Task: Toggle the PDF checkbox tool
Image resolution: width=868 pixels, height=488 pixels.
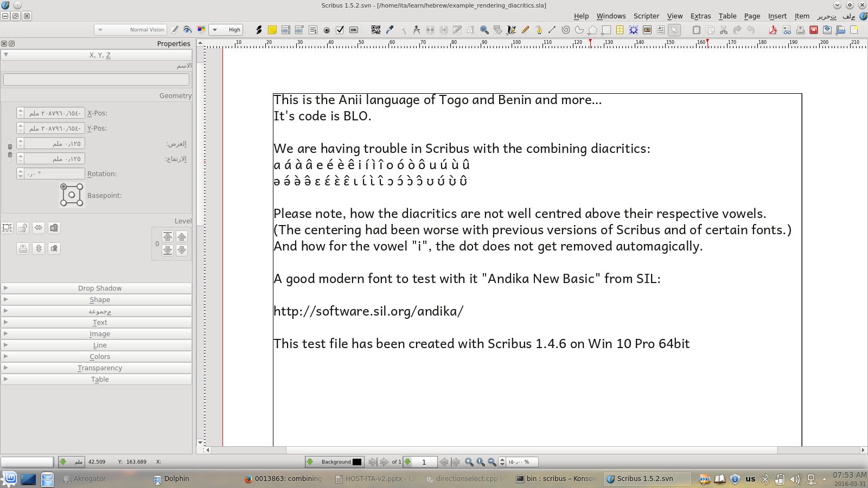Action: (x=340, y=30)
